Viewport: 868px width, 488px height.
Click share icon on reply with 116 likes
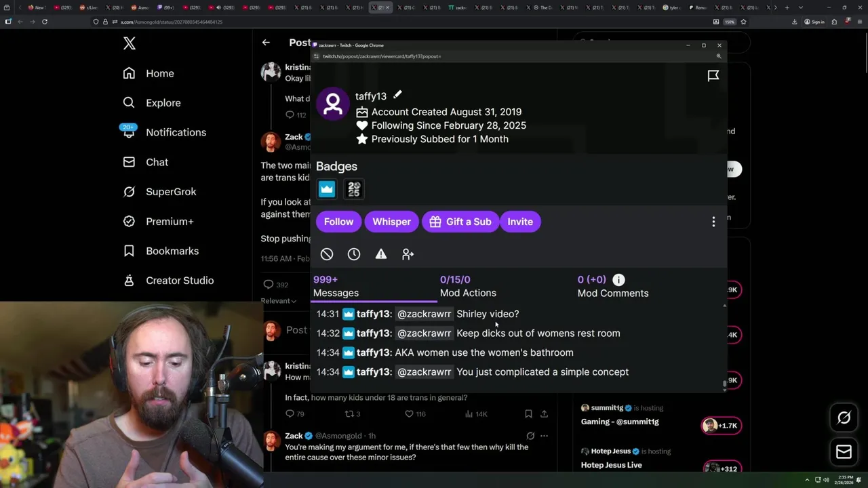pyautogui.click(x=544, y=413)
